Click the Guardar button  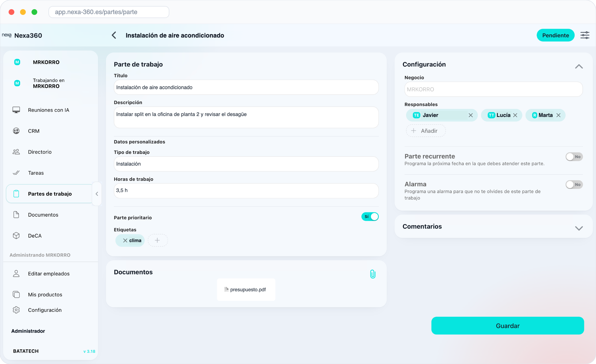(507, 326)
